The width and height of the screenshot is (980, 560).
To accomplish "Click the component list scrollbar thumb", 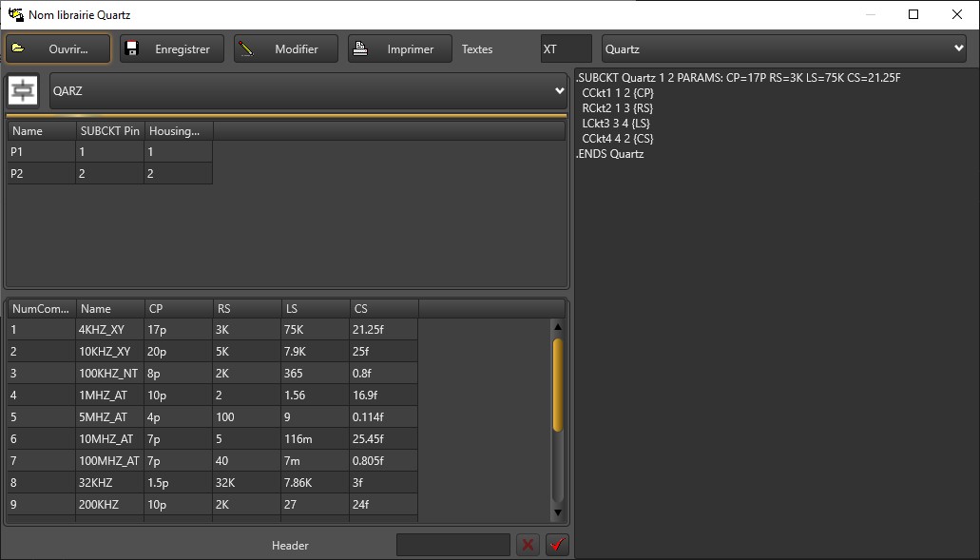I will (x=558, y=385).
